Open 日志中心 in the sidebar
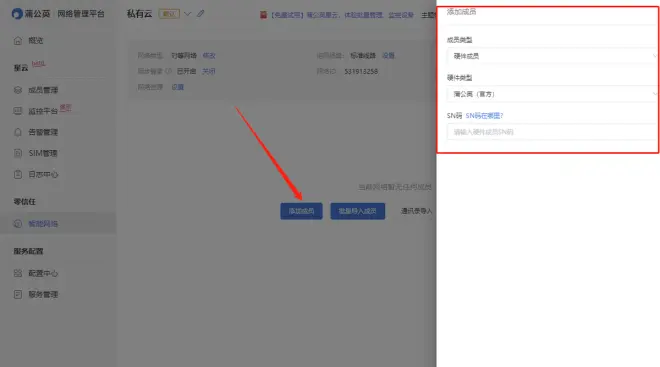This screenshot has height=367, width=660. pyautogui.click(x=43, y=174)
